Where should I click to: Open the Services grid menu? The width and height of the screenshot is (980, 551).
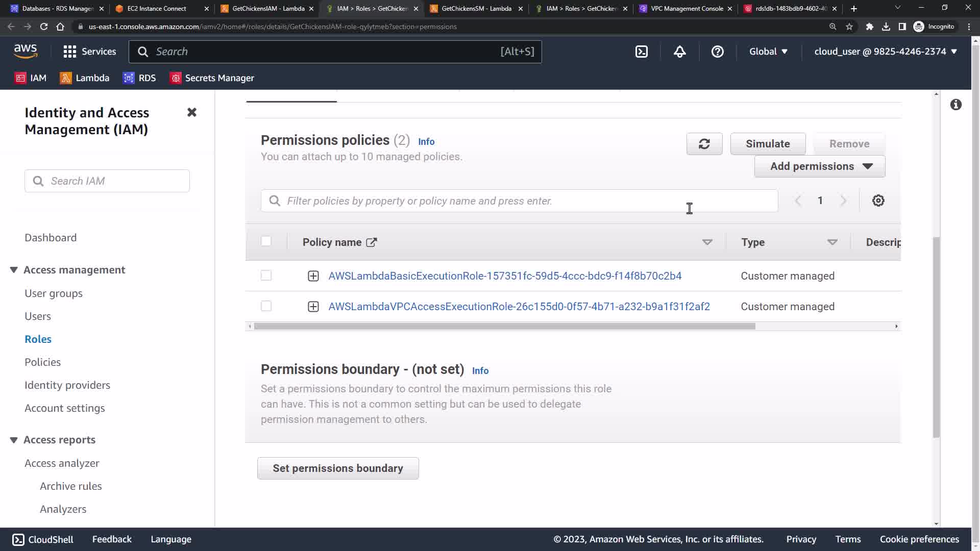click(x=89, y=52)
